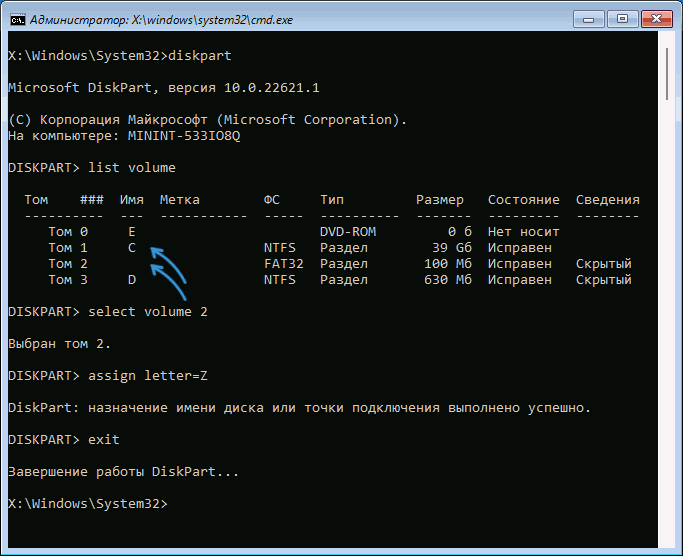Click 'Исправен' in the Том 1 row
The height and width of the screenshot is (556, 683).
point(520,248)
